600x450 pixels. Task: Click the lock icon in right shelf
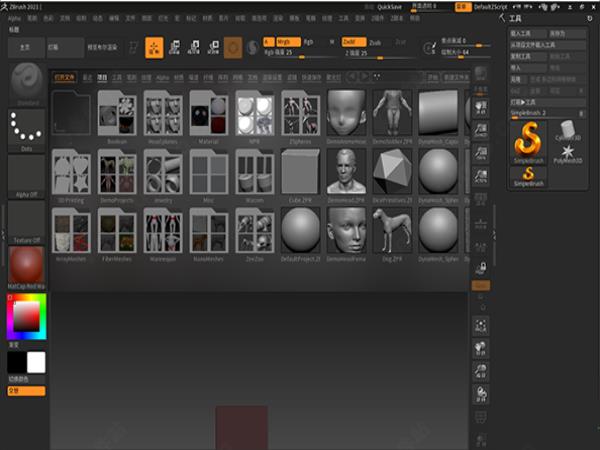pos(481,267)
